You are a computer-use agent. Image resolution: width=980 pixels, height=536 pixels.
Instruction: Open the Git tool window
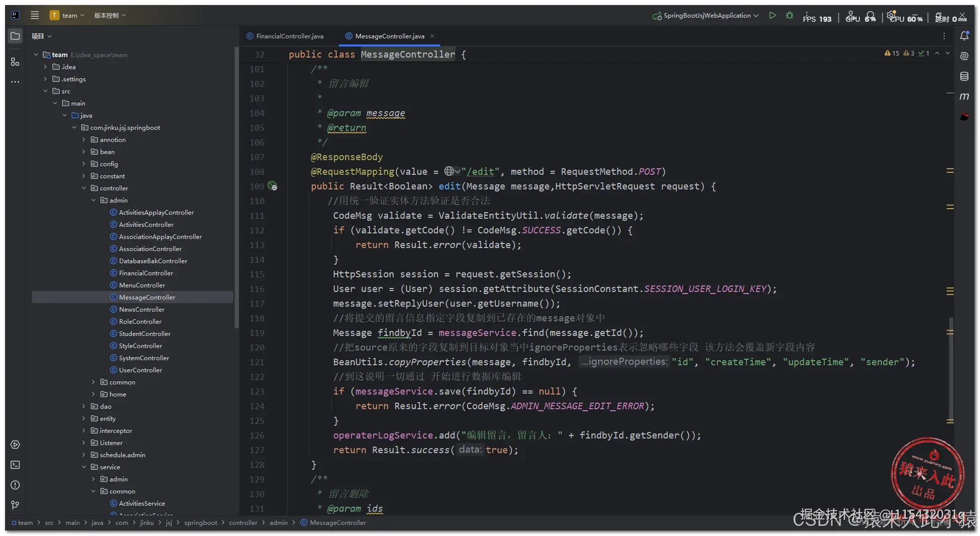point(15,505)
